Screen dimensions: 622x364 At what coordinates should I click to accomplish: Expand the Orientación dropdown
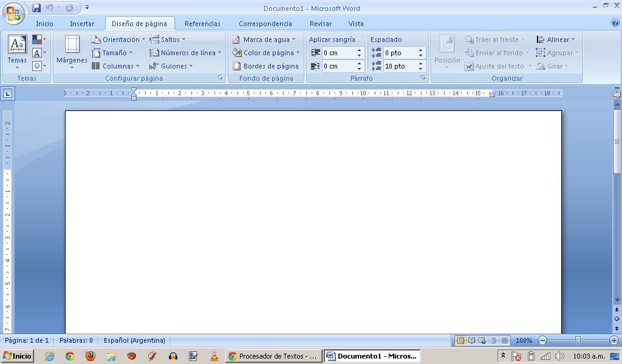(x=118, y=39)
